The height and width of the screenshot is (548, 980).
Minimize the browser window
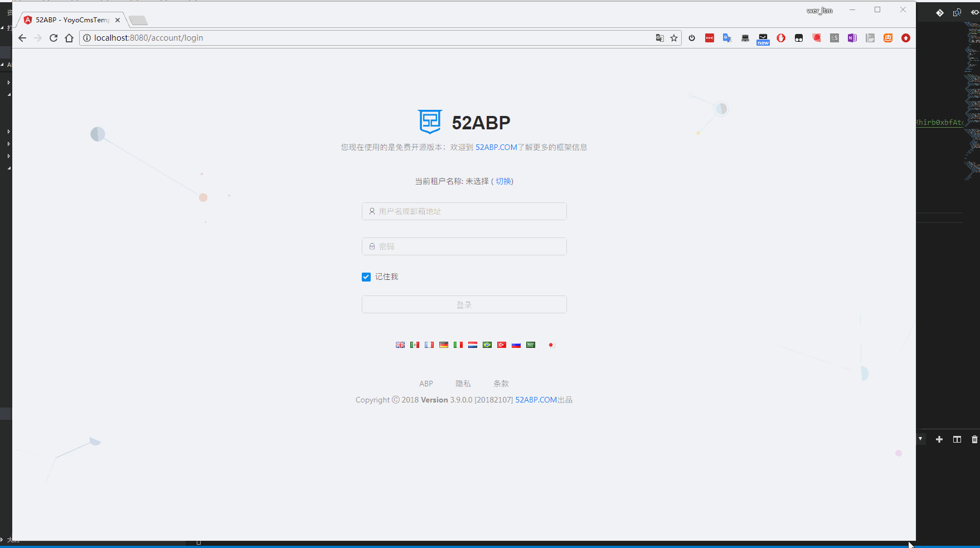click(852, 10)
